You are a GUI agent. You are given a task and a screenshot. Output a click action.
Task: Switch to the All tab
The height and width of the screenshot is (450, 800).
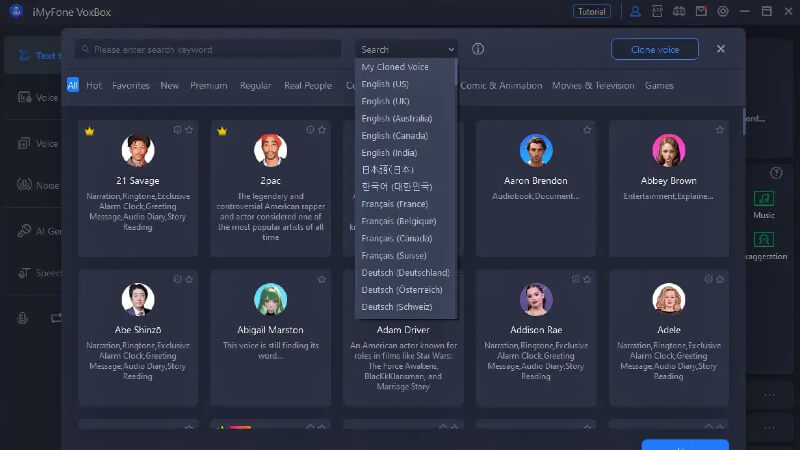(72, 85)
